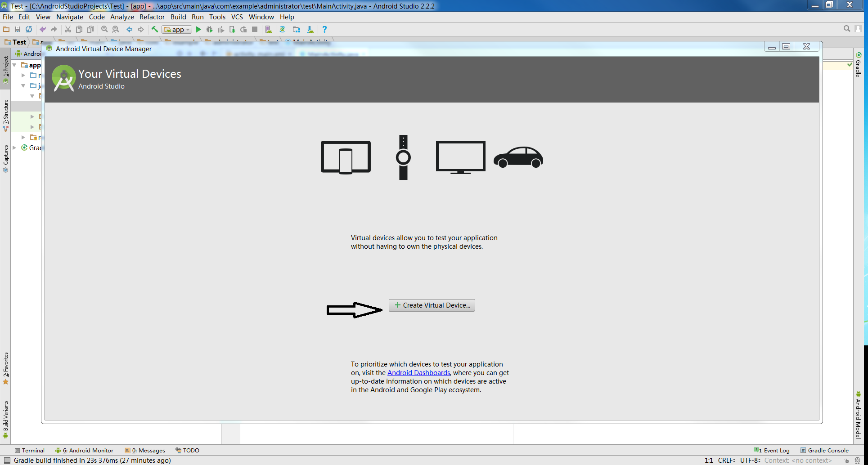868x465 pixels.
Task: Expand the manifests folder arrow
Action: tap(23, 76)
